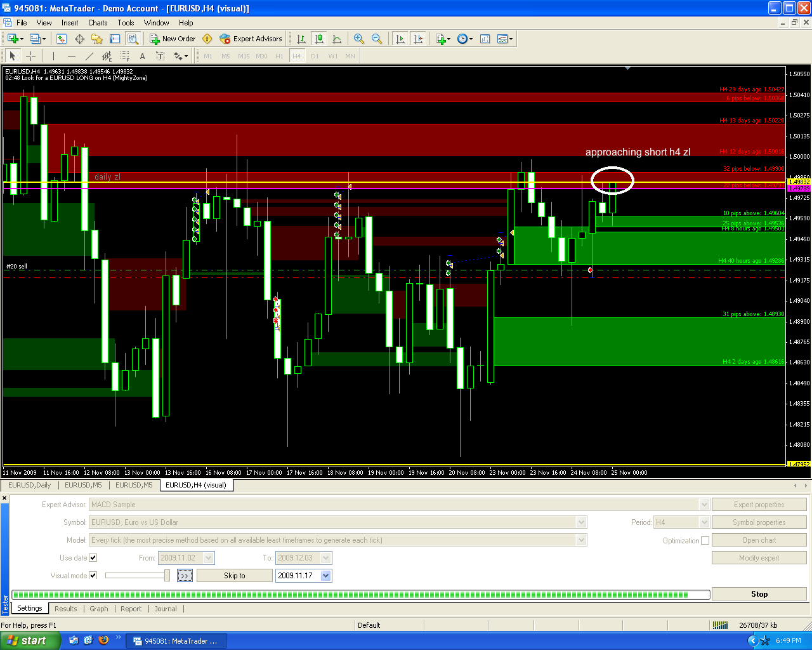
Task: Open the Journal tab in tester
Action: pyautogui.click(x=166, y=609)
